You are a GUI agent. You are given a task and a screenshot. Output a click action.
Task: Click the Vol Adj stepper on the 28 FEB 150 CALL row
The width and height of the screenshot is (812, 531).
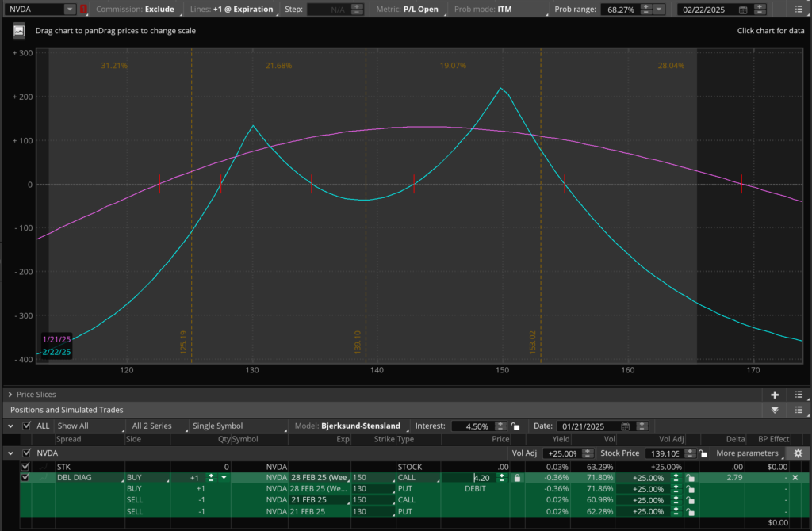676,478
